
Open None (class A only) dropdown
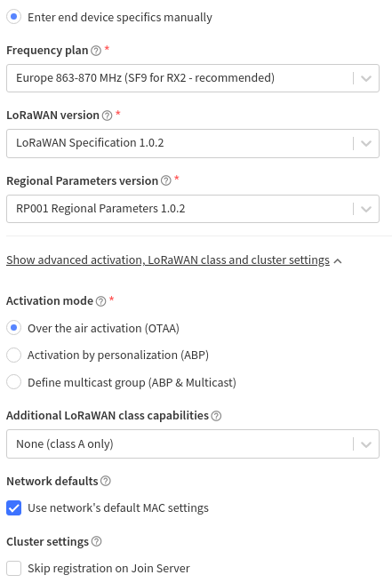tap(193, 444)
